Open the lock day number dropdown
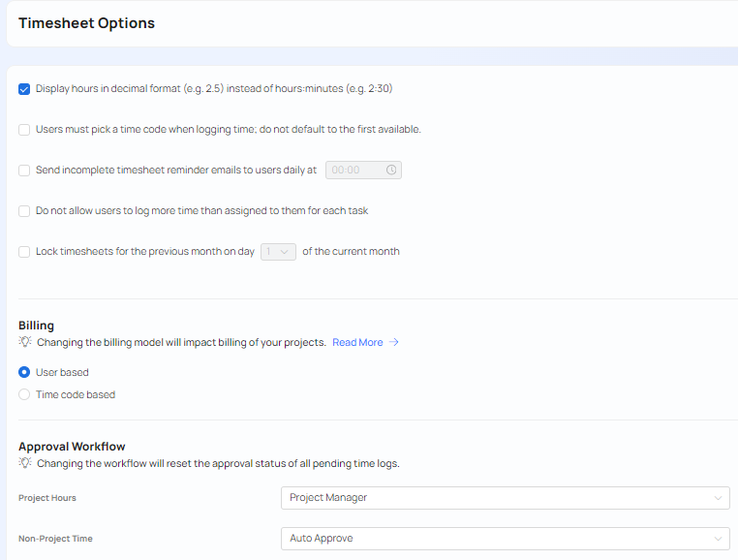Viewport: 738px width, 560px height. click(278, 252)
